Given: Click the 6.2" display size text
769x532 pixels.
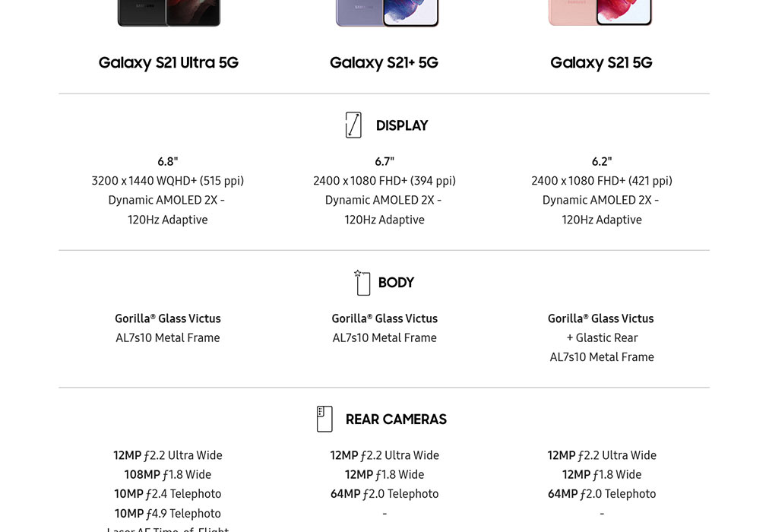Looking at the screenshot, I should pos(602,162).
